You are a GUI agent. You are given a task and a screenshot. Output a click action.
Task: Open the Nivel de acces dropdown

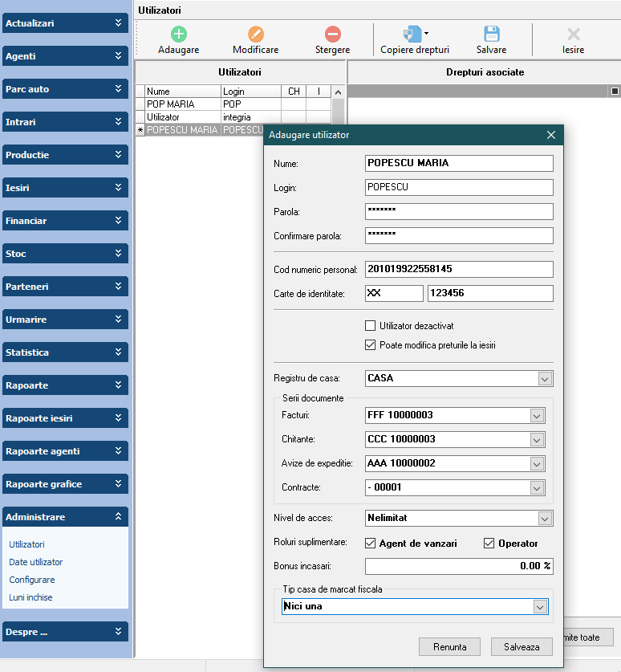point(545,519)
